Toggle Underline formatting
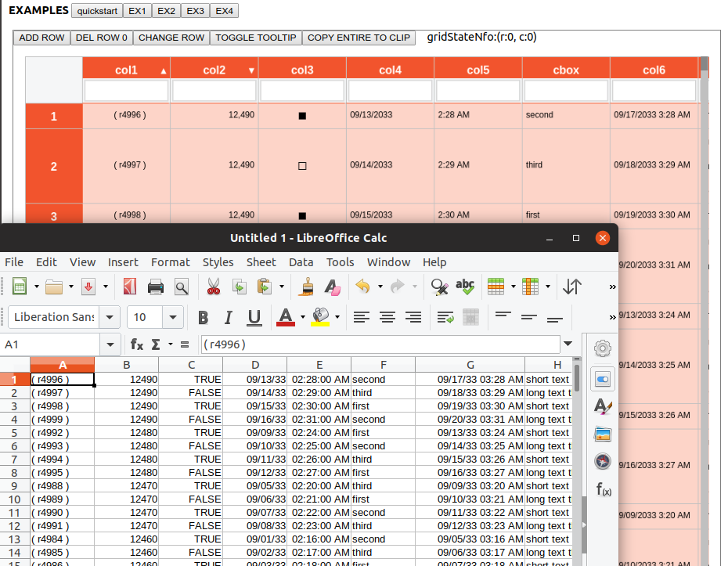Image resolution: width=728 pixels, height=566 pixels. coord(254,318)
